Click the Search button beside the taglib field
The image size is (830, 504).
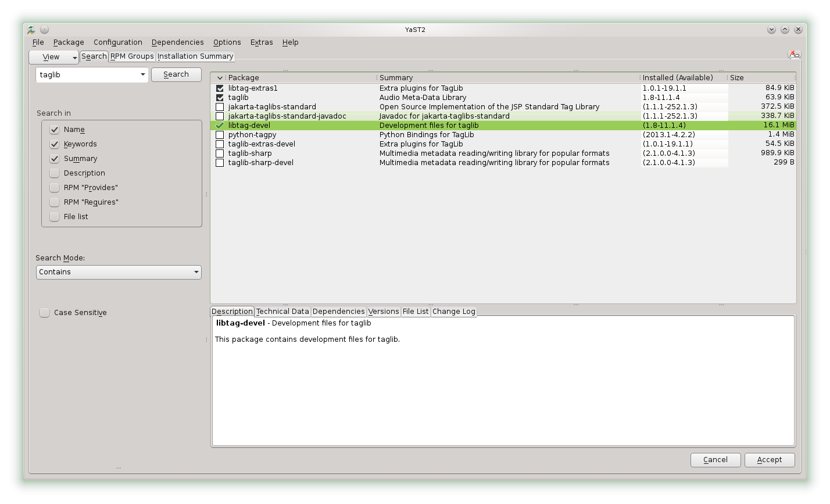coord(176,74)
